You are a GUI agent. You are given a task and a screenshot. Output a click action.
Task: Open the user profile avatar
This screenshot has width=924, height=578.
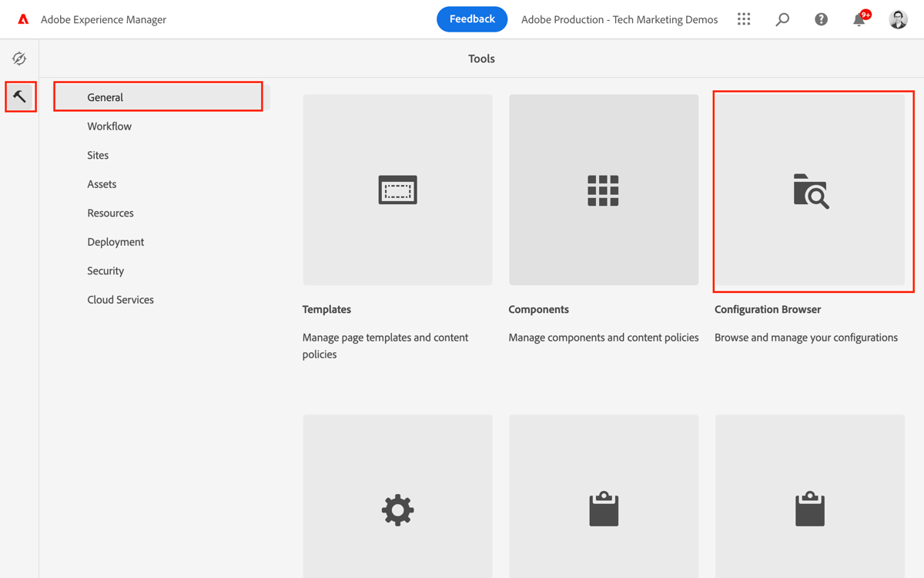tap(898, 18)
